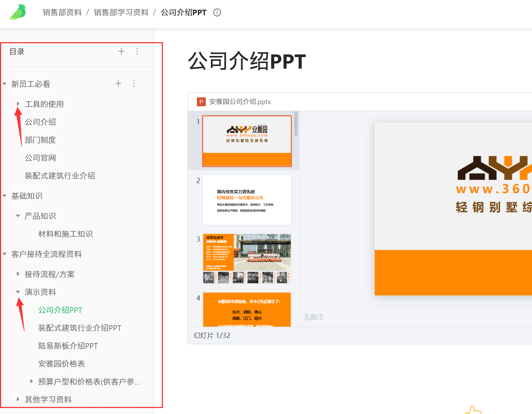Open the more options menu beside 目录
The width and height of the screenshot is (532, 414).
pyautogui.click(x=137, y=51)
